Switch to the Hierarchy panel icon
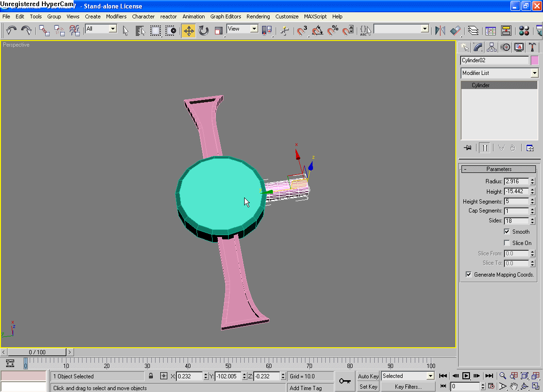This screenshot has height=392, width=543. coord(492,47)
